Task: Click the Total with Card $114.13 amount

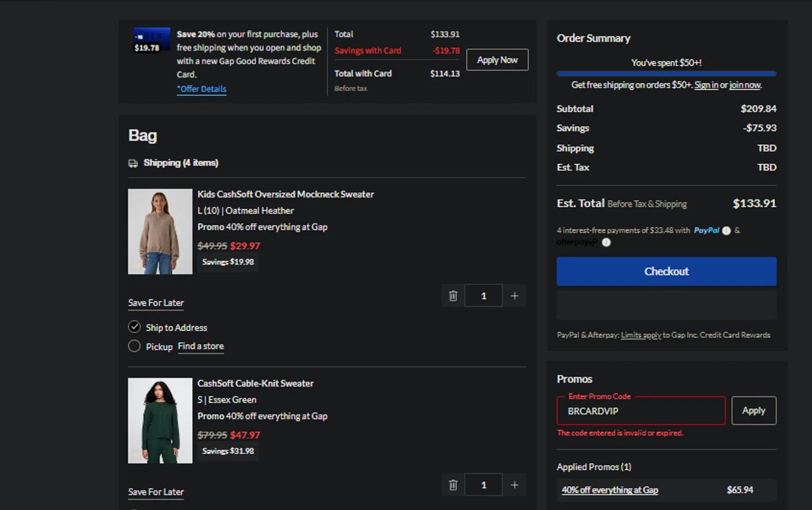Action: click(445, 74)
